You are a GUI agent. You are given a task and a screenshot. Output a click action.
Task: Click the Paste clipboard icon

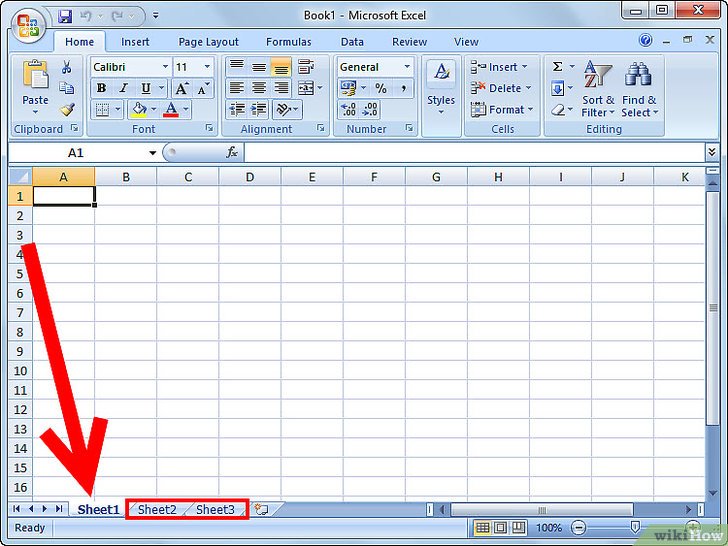coord(35,74)
